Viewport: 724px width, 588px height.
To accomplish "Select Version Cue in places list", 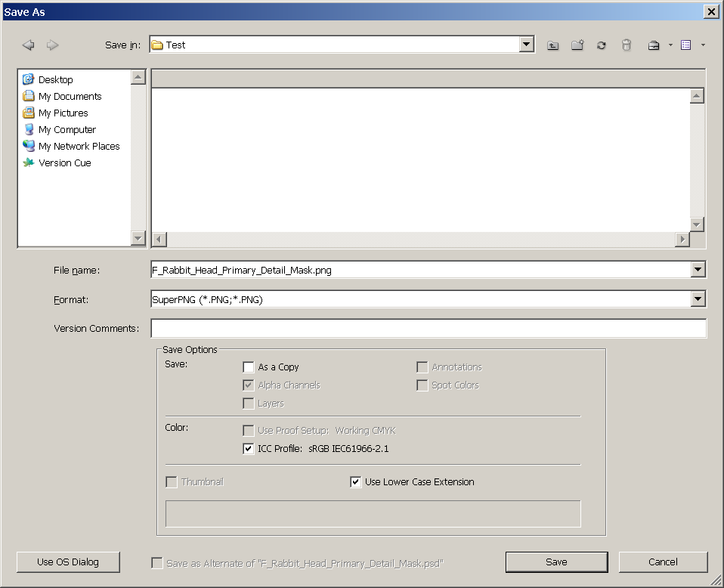I will (x=64, y=162).
